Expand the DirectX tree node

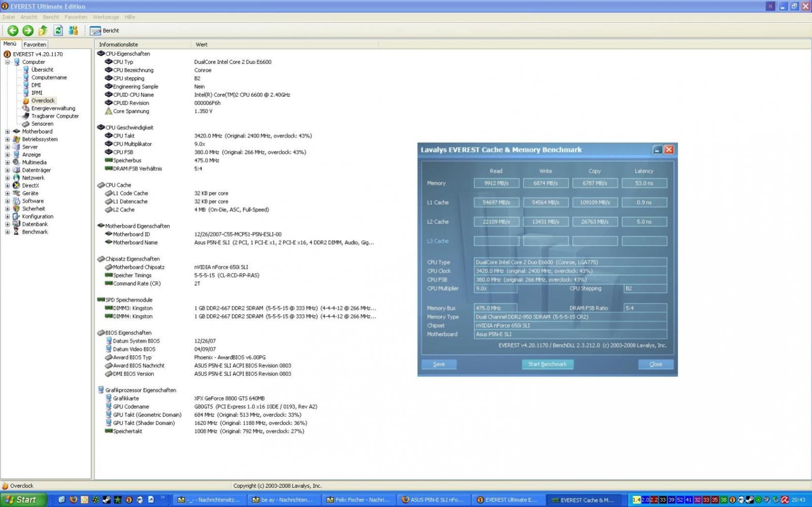coord(7,186)
